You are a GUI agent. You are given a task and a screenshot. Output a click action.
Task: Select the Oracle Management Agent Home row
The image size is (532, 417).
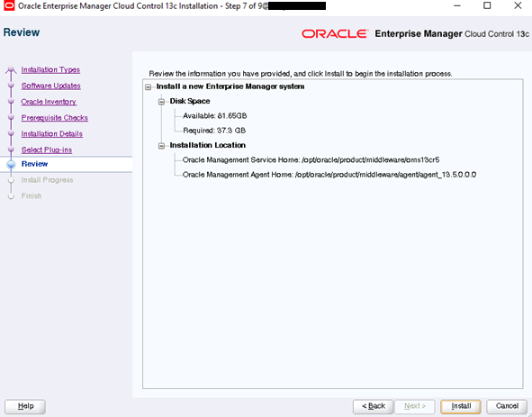[329, 175]
